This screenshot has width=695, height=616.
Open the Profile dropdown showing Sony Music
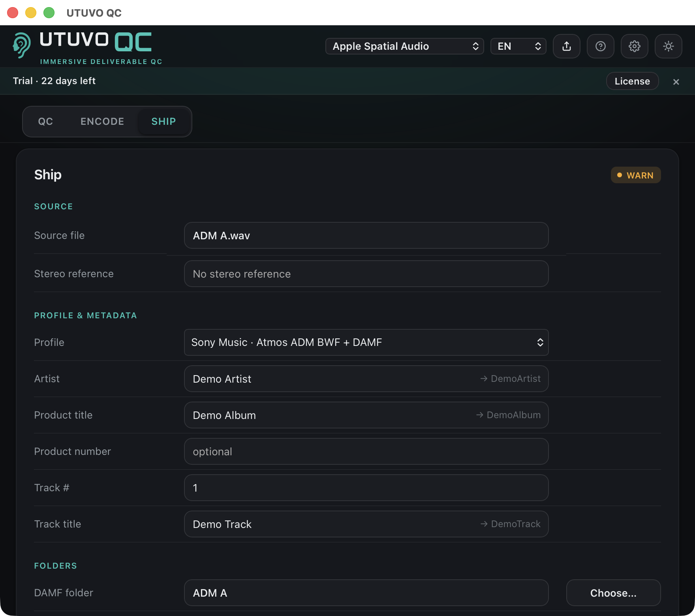pos(366,342)
